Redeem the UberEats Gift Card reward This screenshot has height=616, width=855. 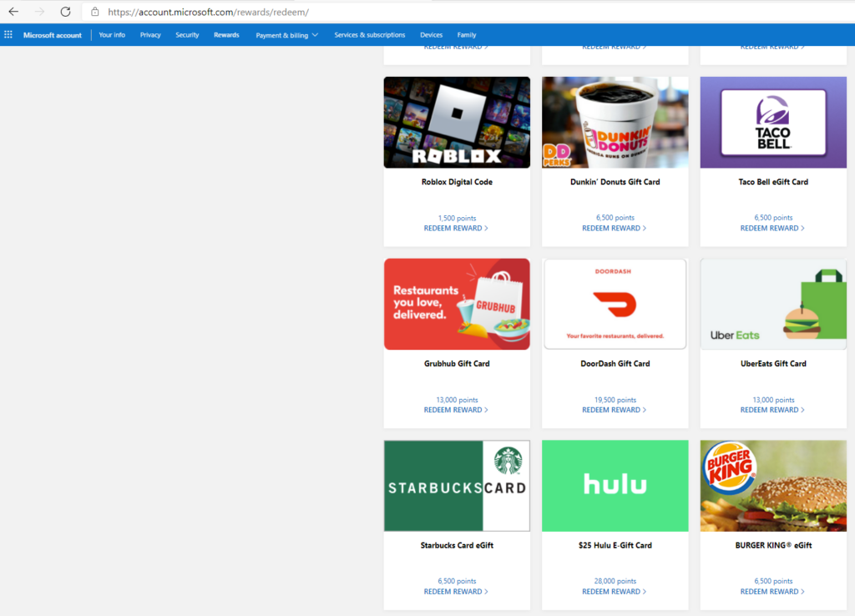(x=772, y=410)
